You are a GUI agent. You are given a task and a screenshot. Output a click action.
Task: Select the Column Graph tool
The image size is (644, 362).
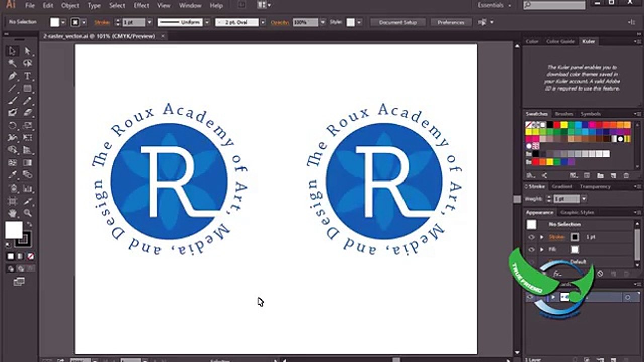tap(28, 189)
